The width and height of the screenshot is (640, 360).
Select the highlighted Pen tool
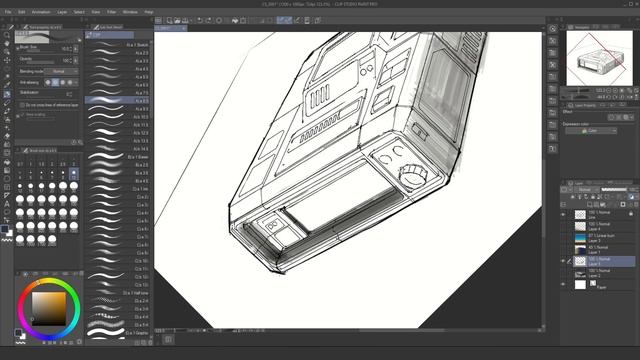[7, 94]
